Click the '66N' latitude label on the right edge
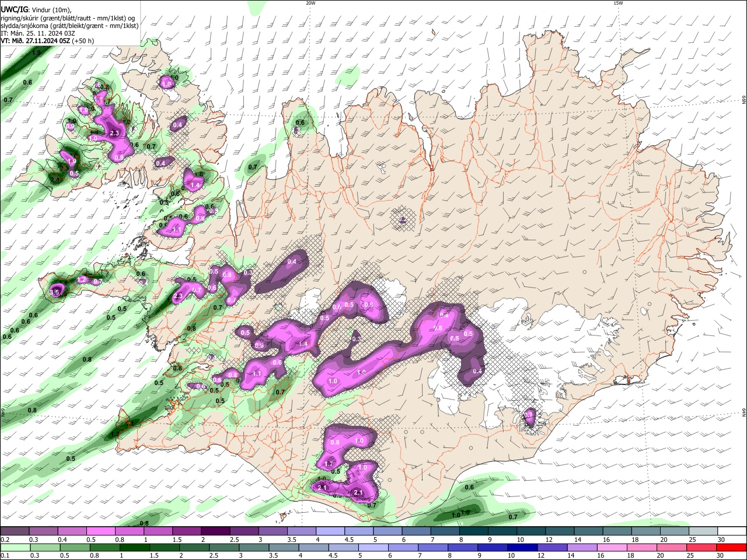Screen dimensions: 747x560 click(744, 100)
